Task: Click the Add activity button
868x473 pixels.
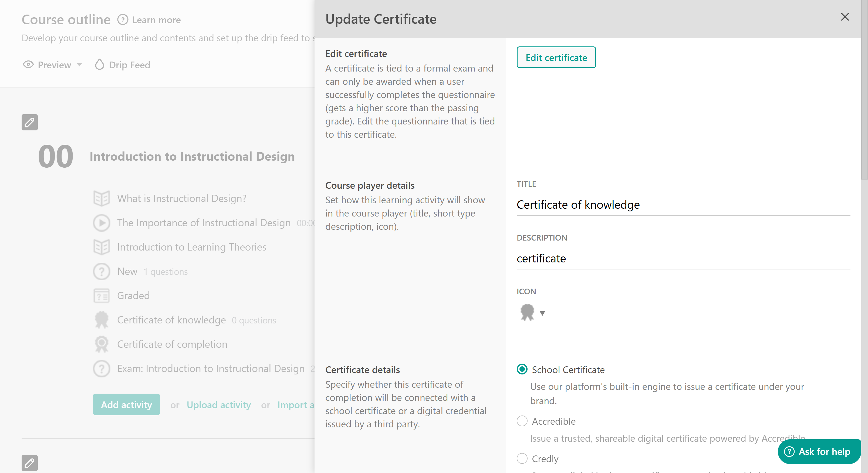Action: [x=126, y=405]
